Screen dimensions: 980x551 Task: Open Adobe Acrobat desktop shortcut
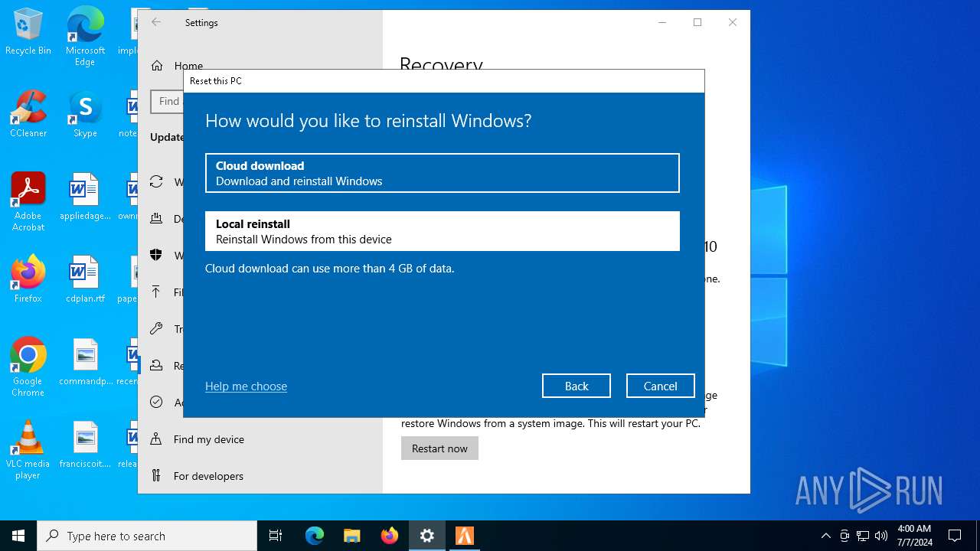[x=28, y=202]
